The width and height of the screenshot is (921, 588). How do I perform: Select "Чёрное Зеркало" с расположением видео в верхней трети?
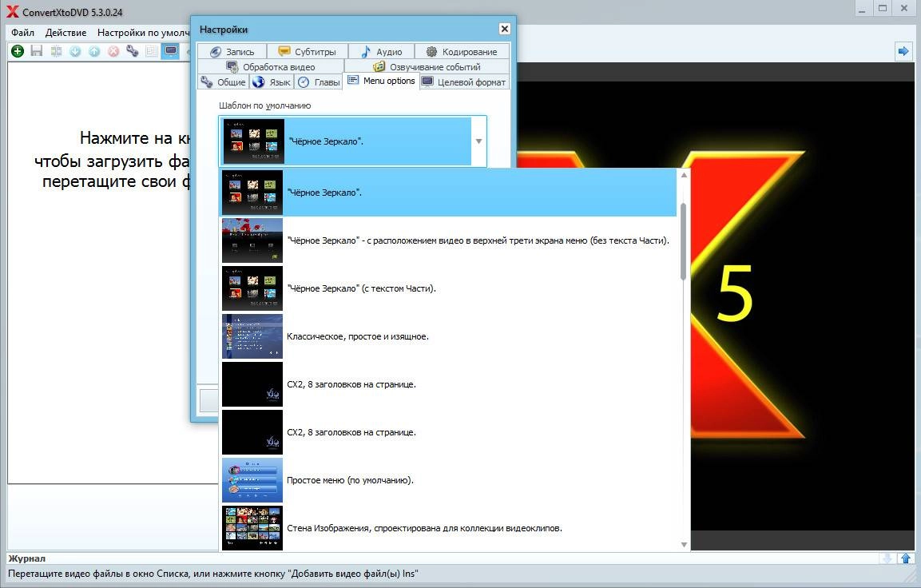(449, 240)
